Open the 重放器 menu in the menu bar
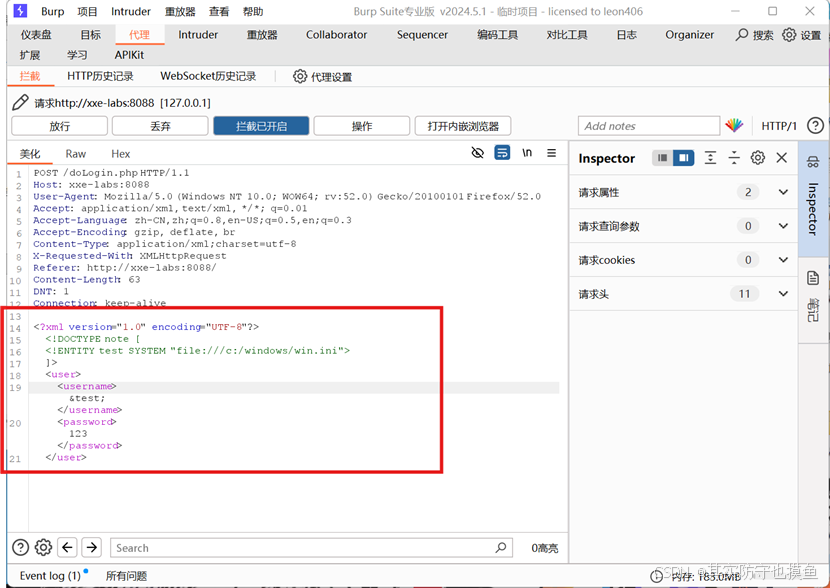Screen dimensions: 830x588 tap(181, 11)
